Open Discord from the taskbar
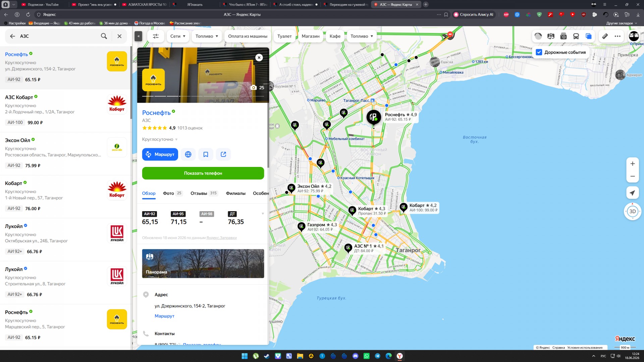 [356, 356]
